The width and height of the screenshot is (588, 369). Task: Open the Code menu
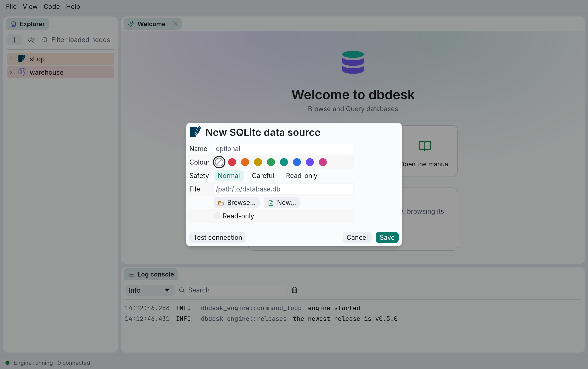click(52, 6)
